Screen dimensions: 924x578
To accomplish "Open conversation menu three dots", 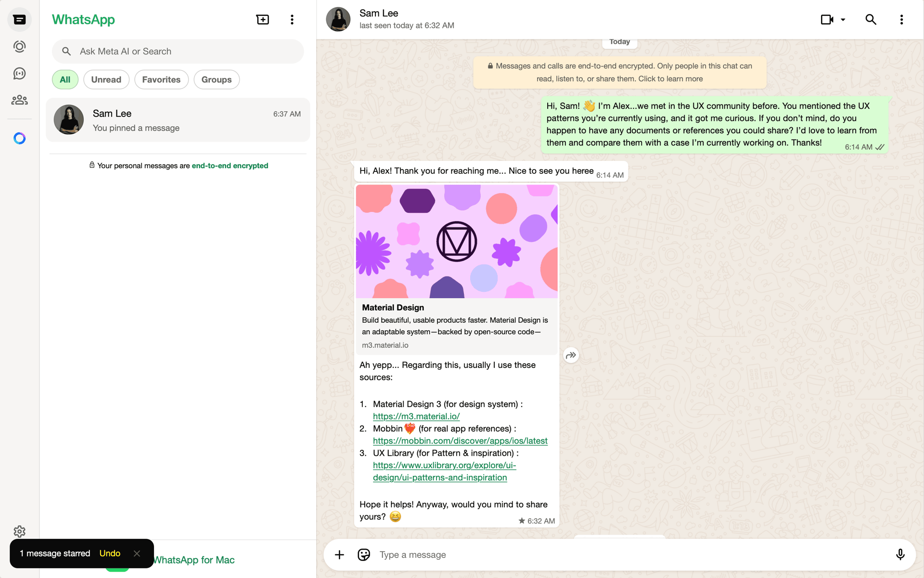I will click(901, 20).
